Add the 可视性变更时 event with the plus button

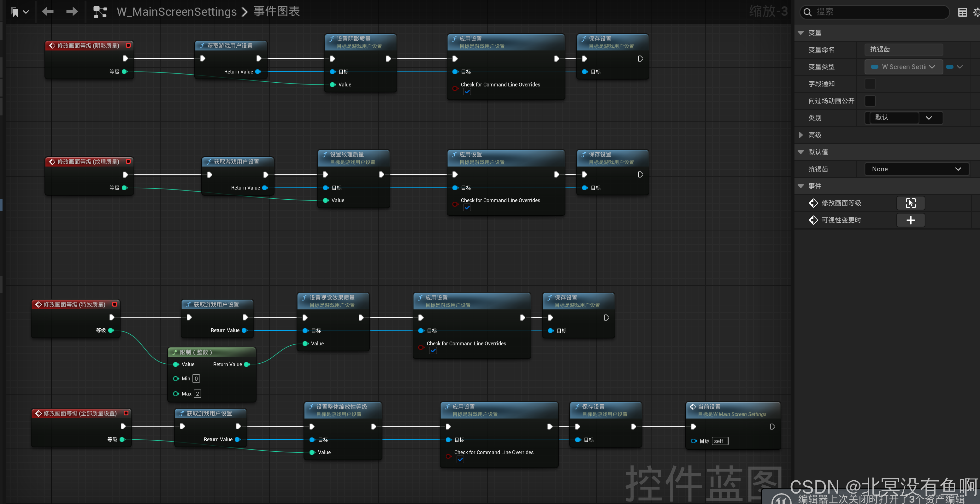coord(910,220)
